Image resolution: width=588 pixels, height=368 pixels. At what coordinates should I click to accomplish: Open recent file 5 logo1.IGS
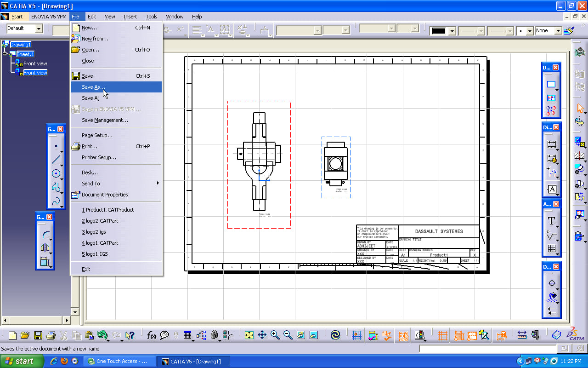(116, 254)
